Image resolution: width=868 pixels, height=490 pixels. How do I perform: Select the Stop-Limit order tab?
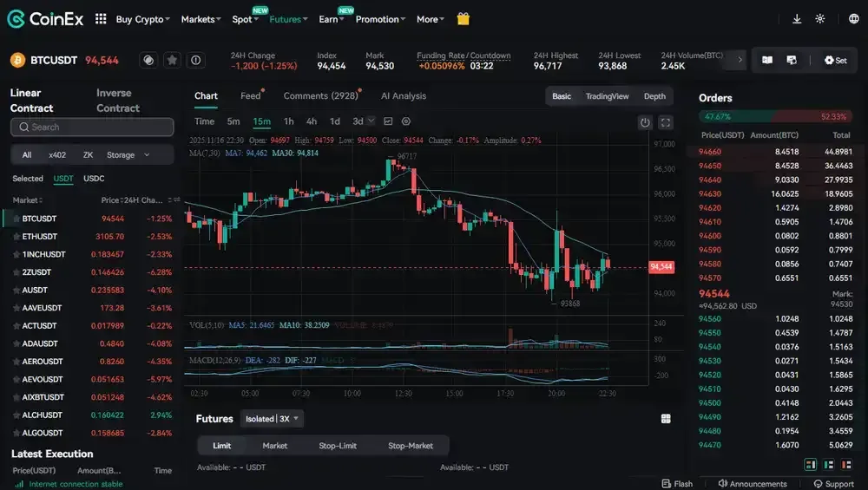(338, 446)
